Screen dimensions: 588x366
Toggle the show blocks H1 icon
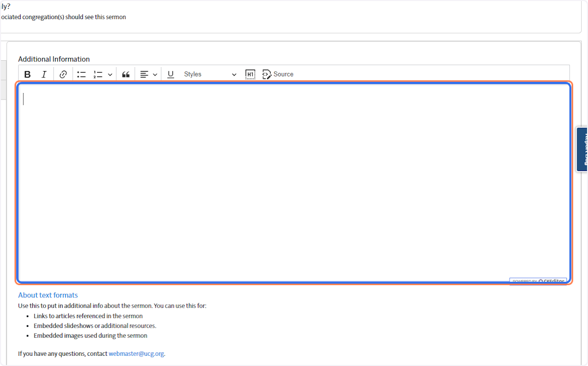(250, 74)
